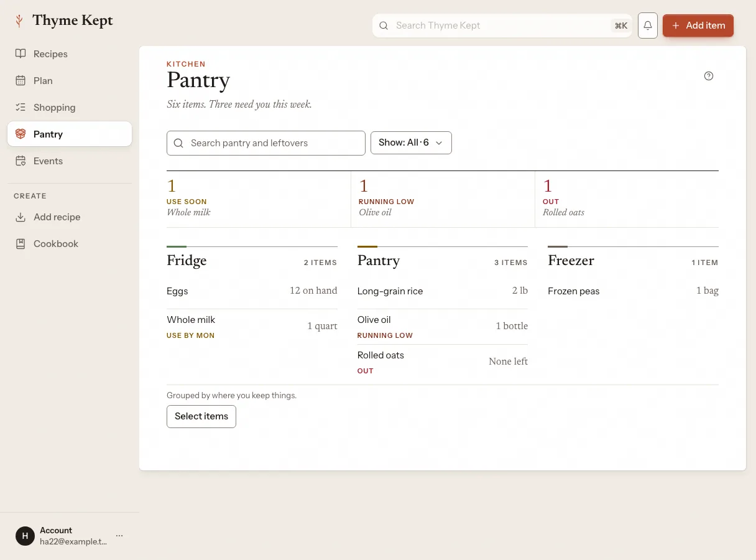The width and height of the screenshot is (756, 560).
Task: Select the Use Soon summary card
Action: coord(259,199)
